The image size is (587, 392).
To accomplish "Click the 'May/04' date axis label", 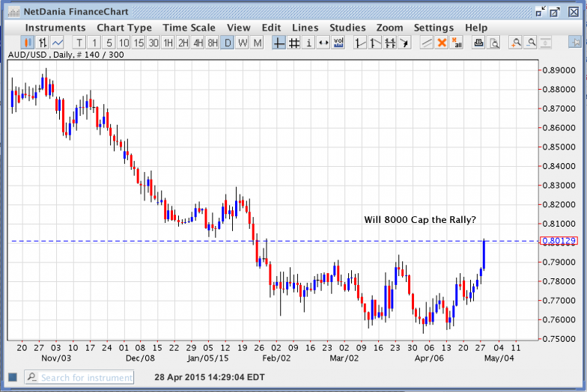I will (x=499, y=358).
